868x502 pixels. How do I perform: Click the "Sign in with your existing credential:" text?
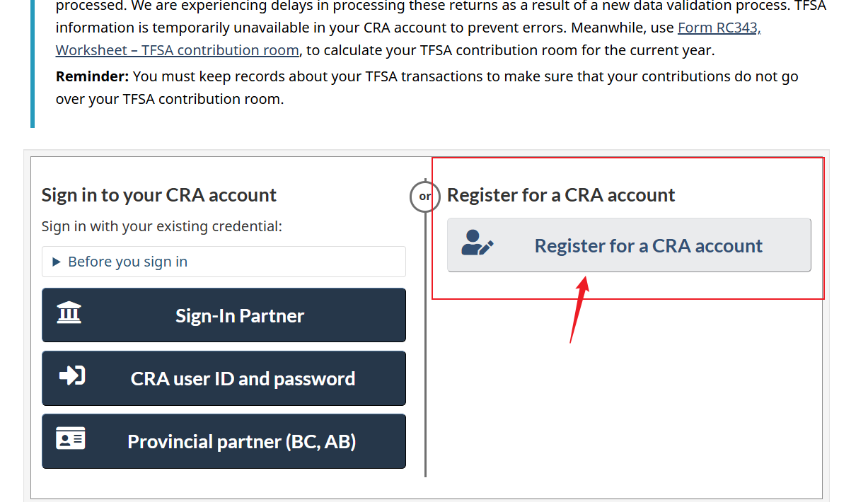(x=161, y=226)
